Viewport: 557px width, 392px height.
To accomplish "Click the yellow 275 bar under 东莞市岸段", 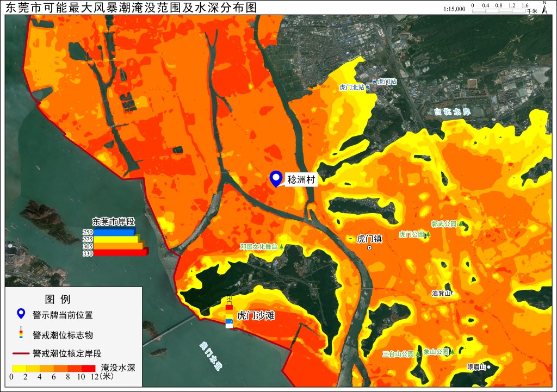I will tap(116, 239).
